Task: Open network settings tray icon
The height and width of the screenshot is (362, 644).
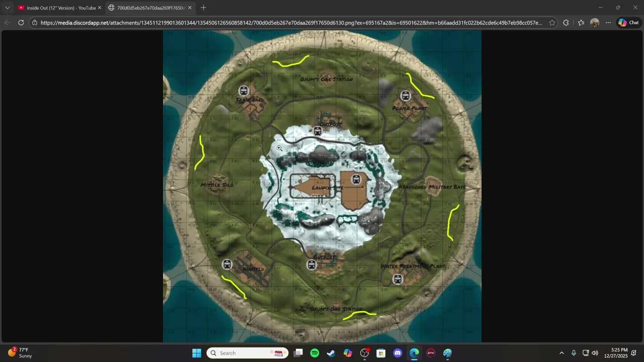Action: pyautogui.click(x=586, y=353)
